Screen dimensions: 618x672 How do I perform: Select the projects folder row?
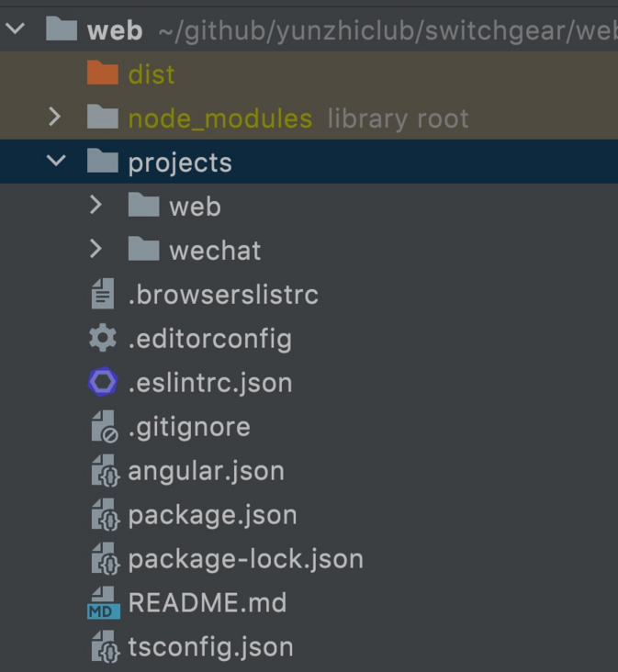tap(180, 162)
